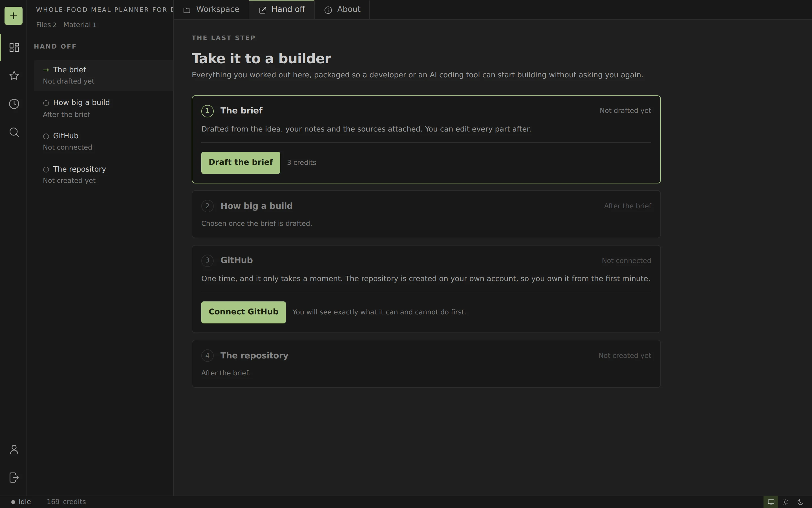
Task: Click the GitHub card heading
Action: tap(237, 260)
